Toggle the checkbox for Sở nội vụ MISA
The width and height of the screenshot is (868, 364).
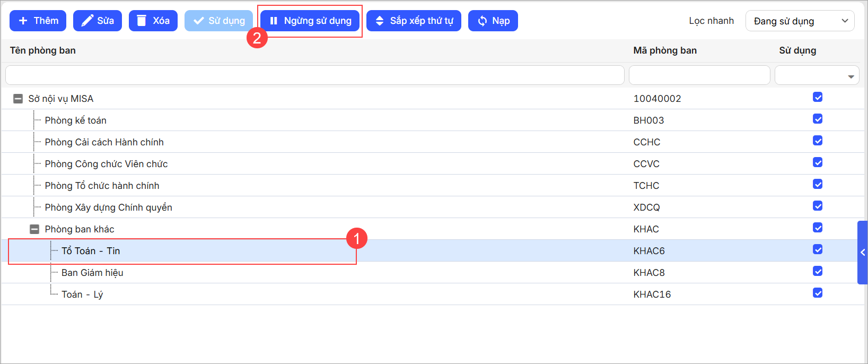(x=818, y=97)
